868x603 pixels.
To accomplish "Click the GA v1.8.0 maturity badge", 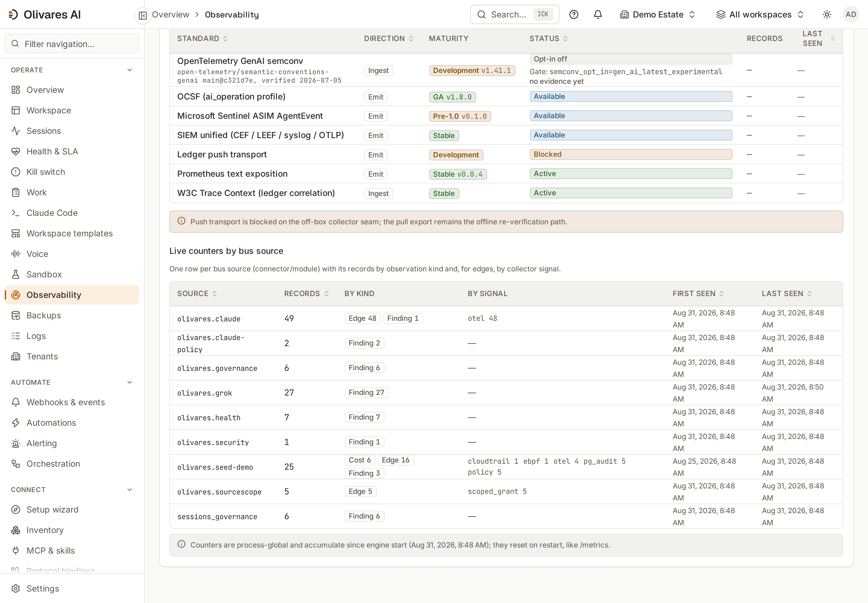I will click(452, 97).
